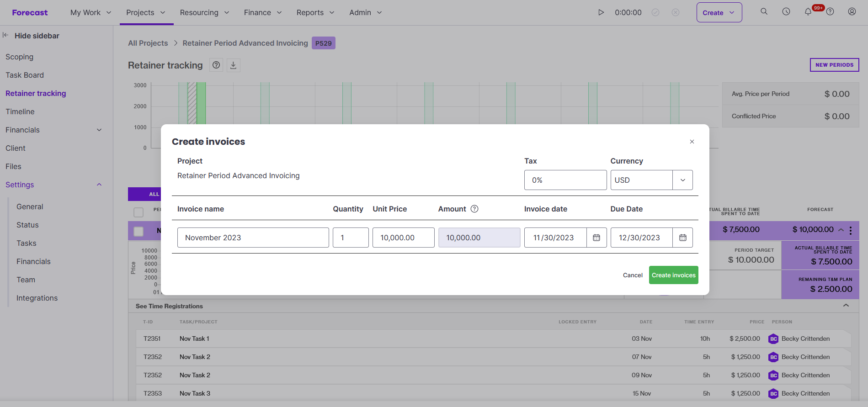
Task: Click the Forecast logo
Action: click(x=30, y=13)
